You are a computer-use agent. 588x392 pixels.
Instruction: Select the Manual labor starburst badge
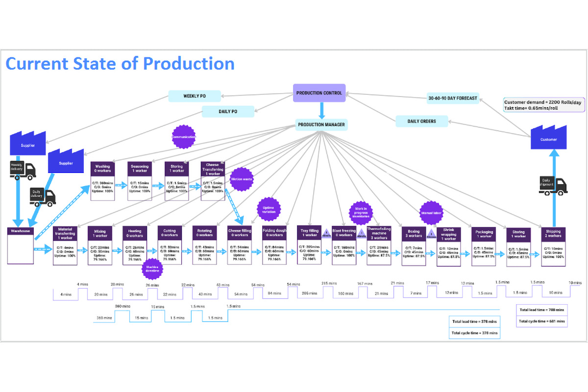(x=432, y=213)
